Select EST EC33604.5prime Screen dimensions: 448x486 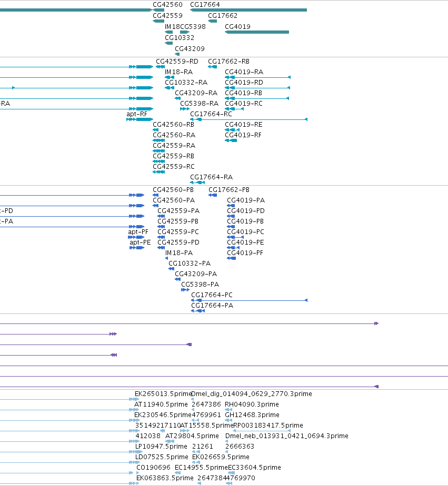(x=254, y=468)
